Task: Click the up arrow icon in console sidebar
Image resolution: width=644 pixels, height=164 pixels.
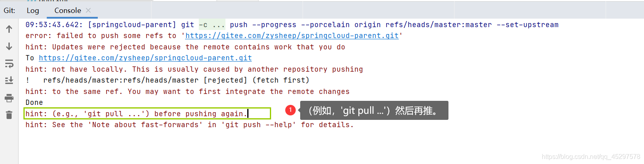Action: click(x=9, y=29)
